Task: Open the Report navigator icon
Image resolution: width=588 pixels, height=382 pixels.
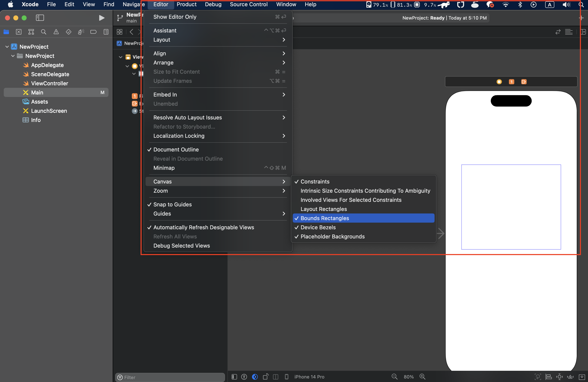Action: 106,32
